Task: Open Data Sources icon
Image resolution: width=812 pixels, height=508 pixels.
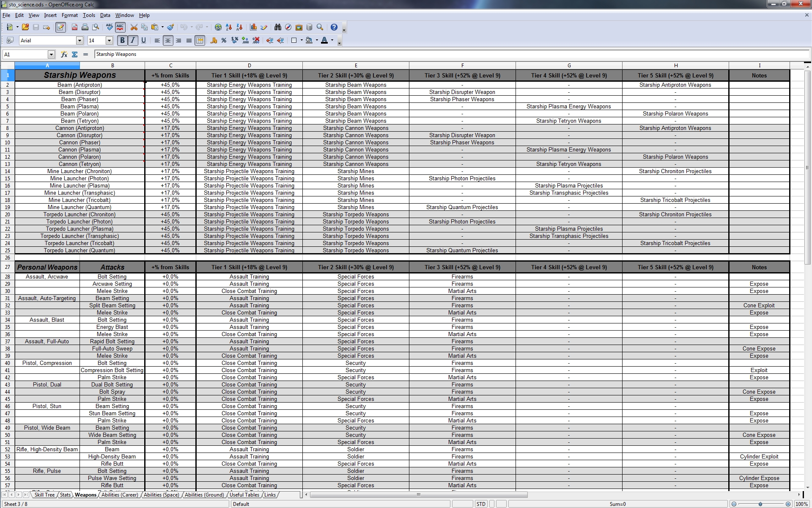Action: (309, 27)
